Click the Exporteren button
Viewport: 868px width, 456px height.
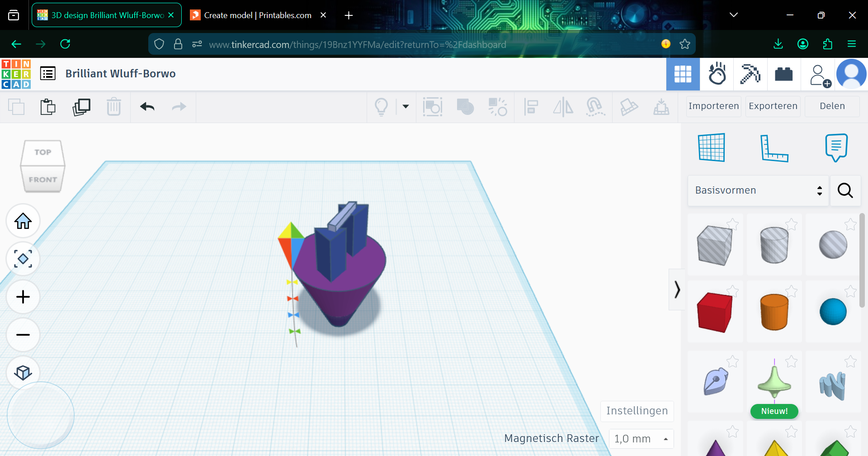point(773,106)
